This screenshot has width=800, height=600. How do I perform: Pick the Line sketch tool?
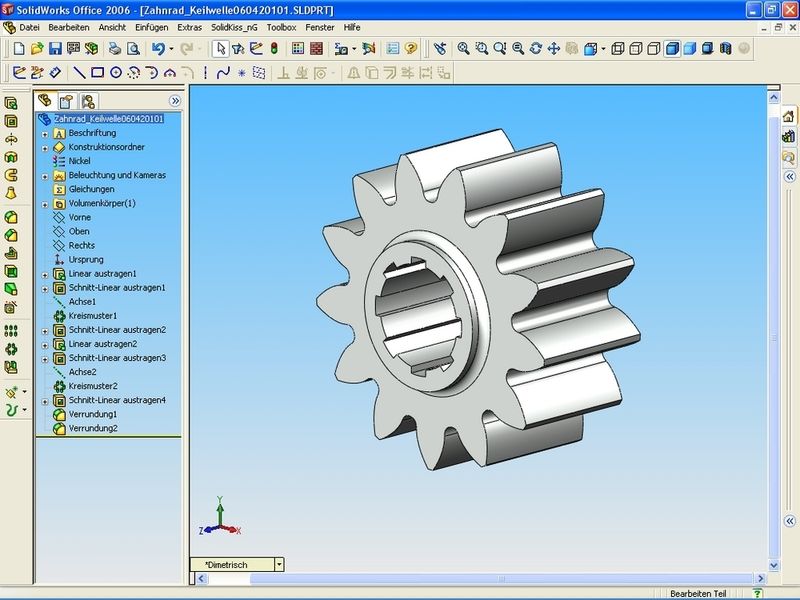80,72
